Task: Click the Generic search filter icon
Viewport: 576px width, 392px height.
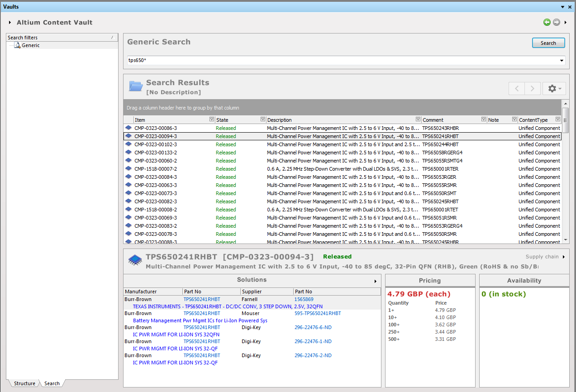Action: pos(17,45)
